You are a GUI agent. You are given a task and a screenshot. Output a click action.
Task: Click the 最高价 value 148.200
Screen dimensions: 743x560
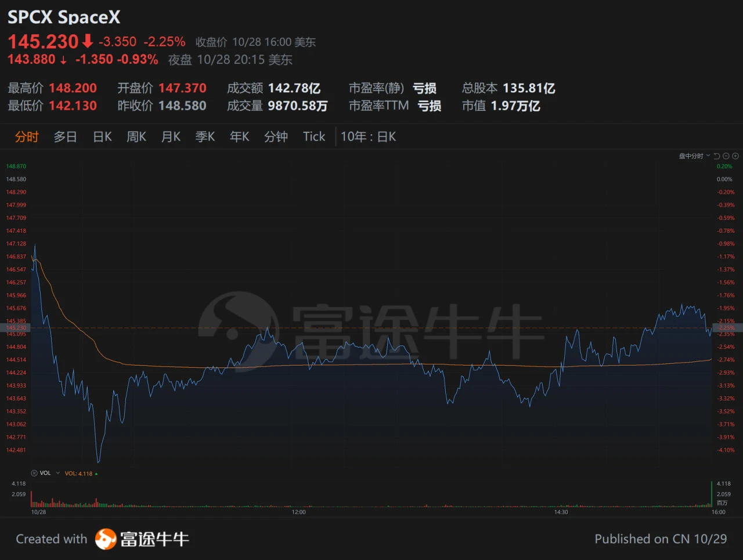[73, 88]
